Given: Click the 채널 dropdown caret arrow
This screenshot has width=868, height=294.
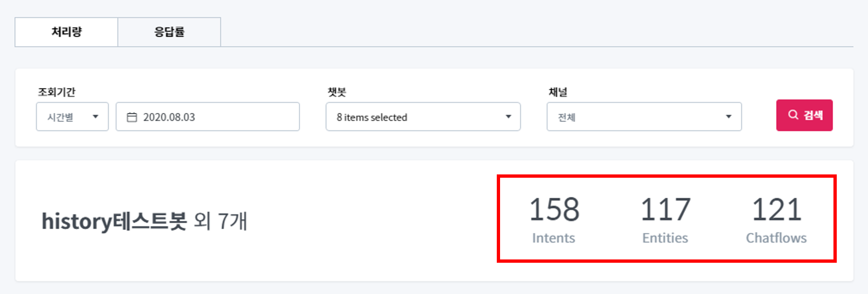Looking at the screenshot, I should click(729, 117).
